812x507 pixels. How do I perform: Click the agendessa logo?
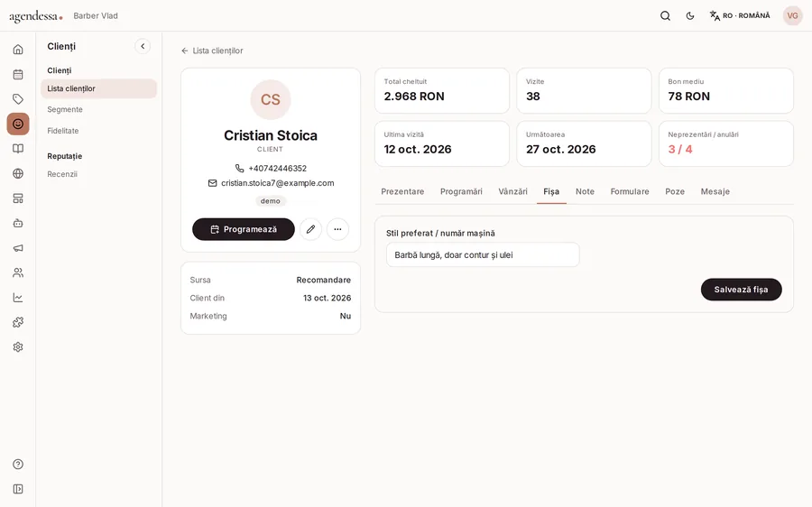pos(36,16)
